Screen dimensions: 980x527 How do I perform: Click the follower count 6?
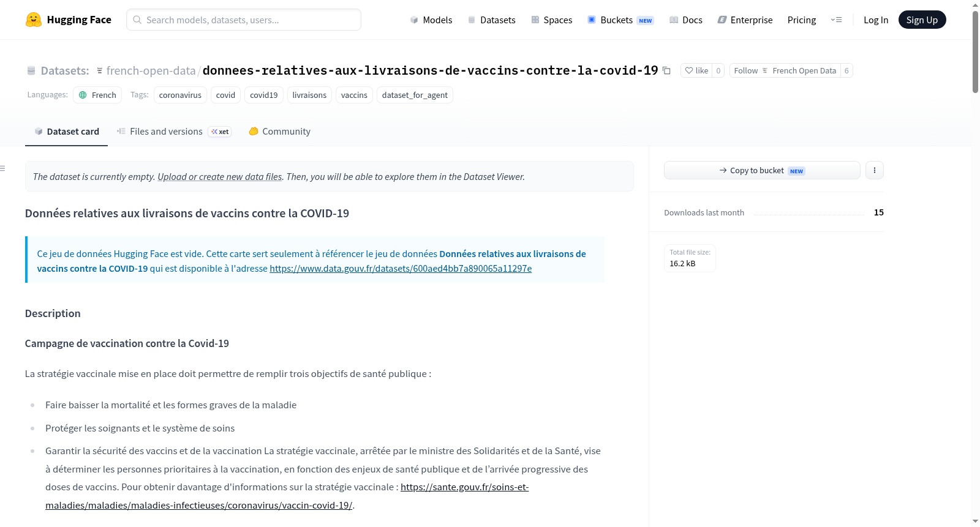(x=846, y=71)
